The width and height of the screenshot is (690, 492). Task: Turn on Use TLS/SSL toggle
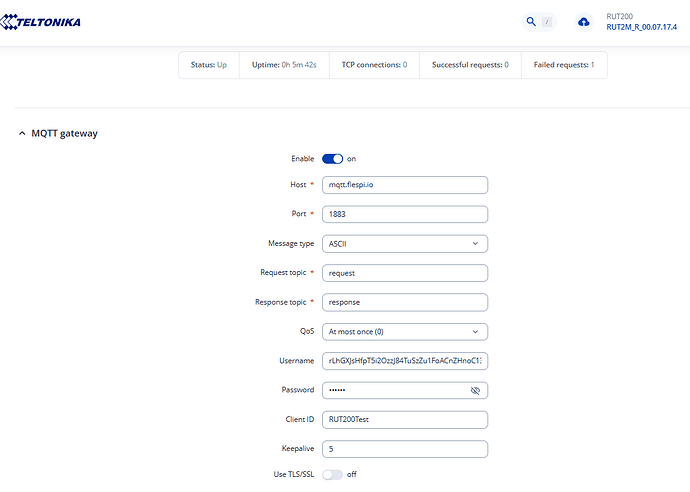coord(332,474)
